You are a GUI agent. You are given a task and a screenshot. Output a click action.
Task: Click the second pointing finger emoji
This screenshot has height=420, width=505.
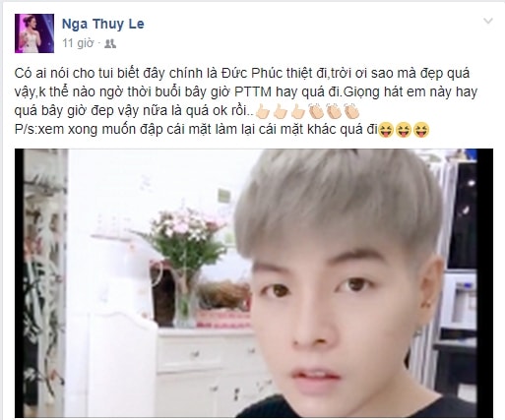click(281, 112)
